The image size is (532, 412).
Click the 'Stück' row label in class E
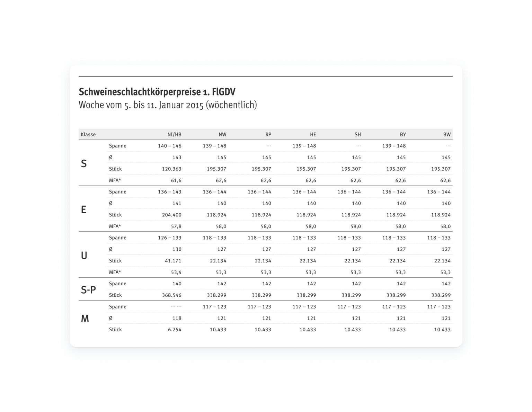115,215
